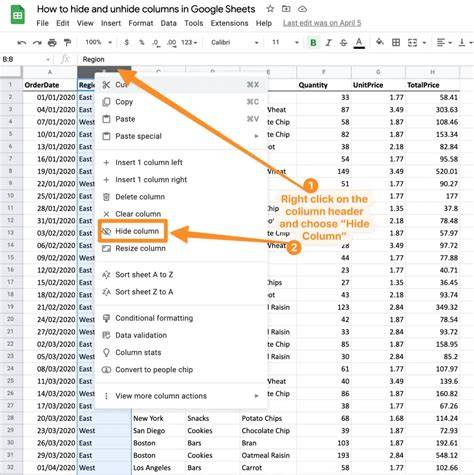Check the cloud document status icon
The width and height of the screenshot is (474, 475).
pyautogui.click(x=302, y=9)
